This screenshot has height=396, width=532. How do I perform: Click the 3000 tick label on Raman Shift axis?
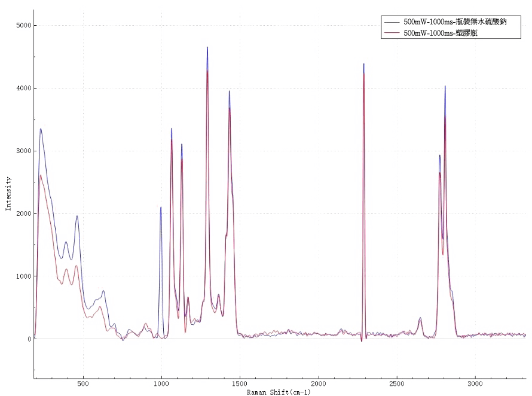[475, 384]
